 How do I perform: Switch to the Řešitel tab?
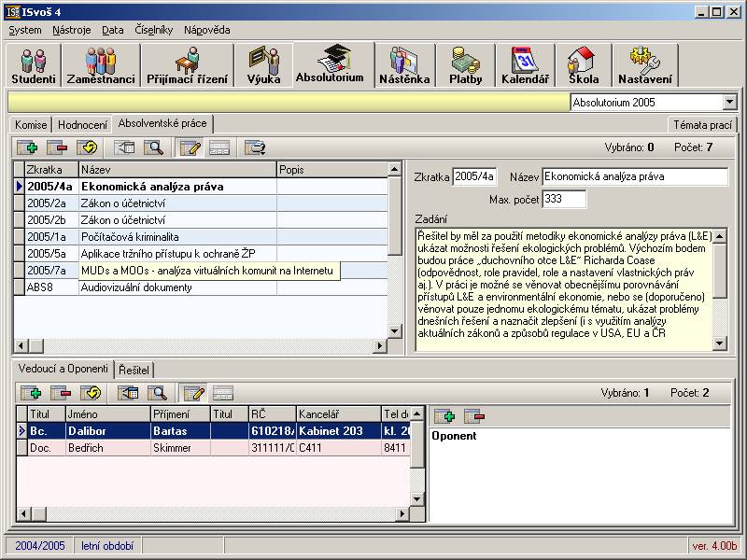click(134, 371)
